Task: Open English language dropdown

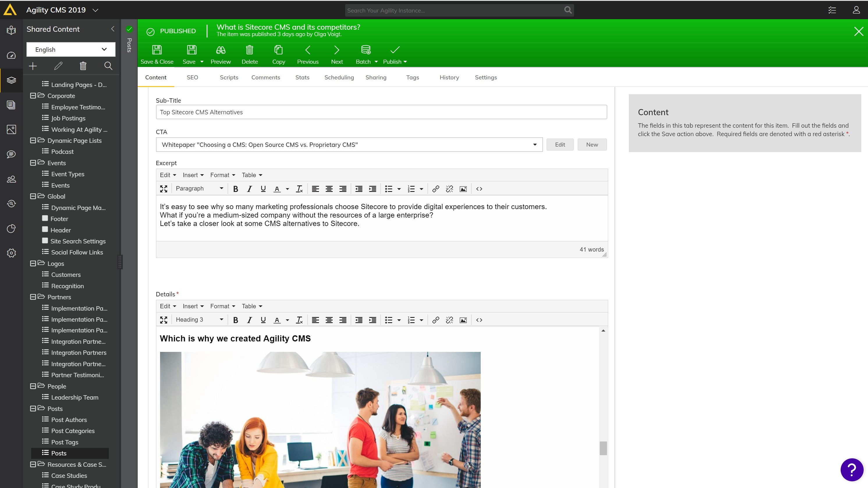Action: click(x=71, y=49)
